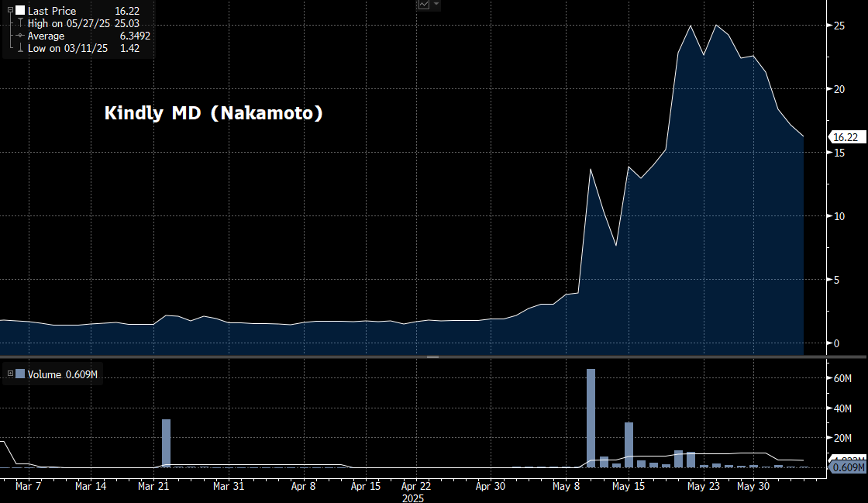Click the 16.22 last price axis tag
The image size is (868, 503).
tap(846, 137)
